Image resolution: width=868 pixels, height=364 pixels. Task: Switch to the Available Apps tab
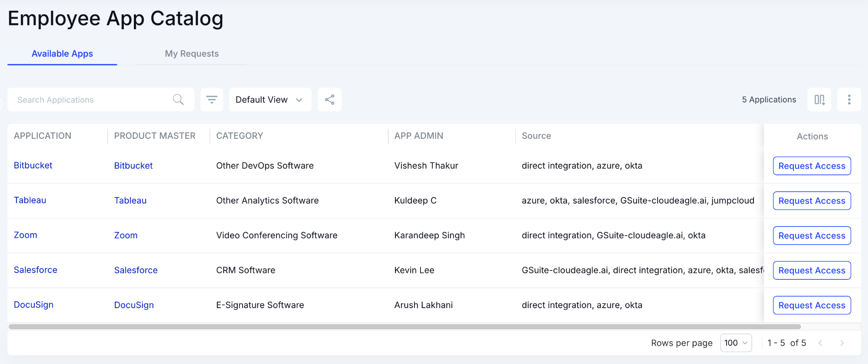click(62, 54)
